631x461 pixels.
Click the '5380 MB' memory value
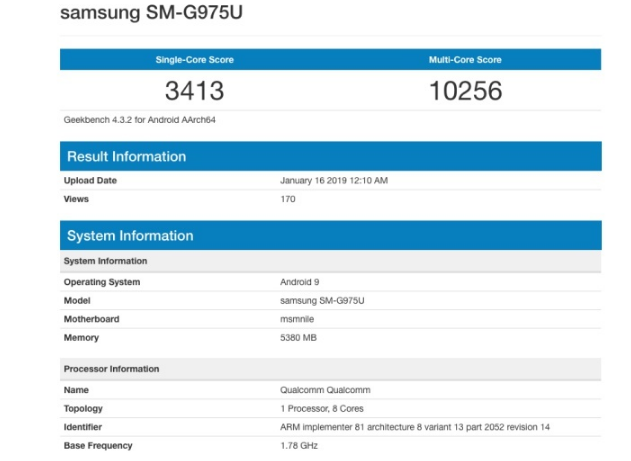tap(298, 338)
